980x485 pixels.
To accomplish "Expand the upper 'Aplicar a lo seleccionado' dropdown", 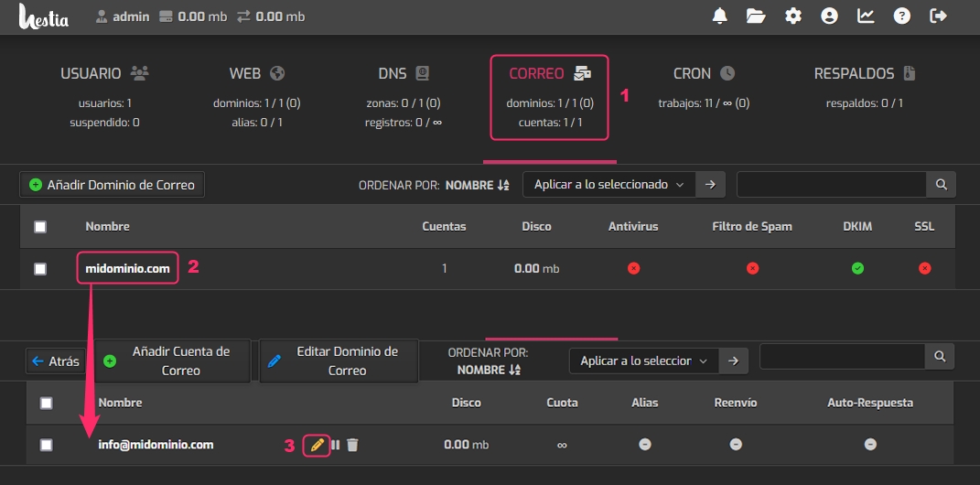I will tap(608, 185).
